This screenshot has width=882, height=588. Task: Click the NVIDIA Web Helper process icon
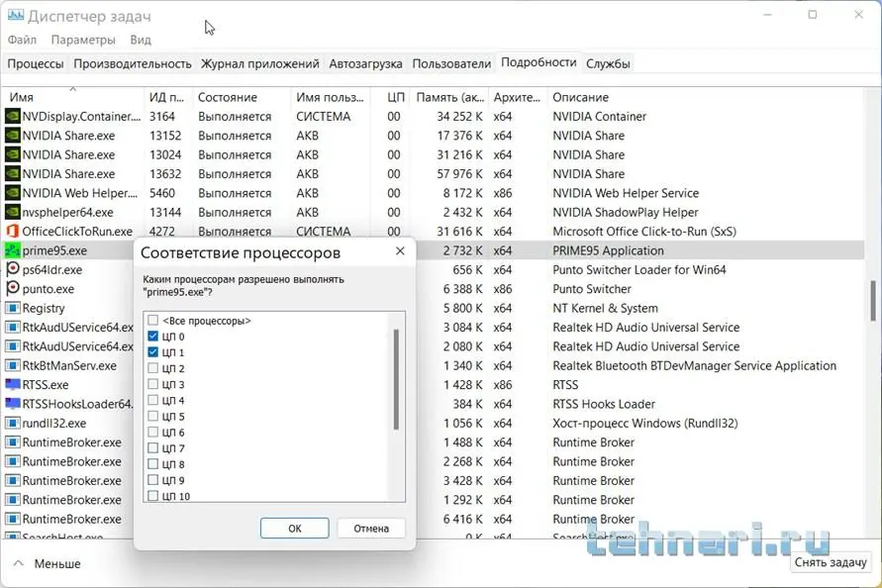(13, 193)
